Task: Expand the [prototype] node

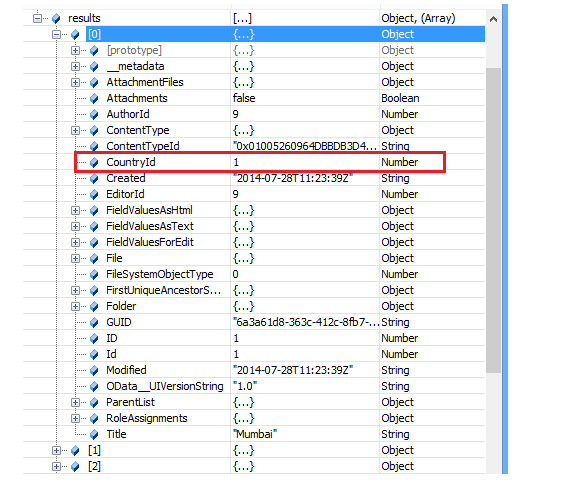Action: point(75,50)
